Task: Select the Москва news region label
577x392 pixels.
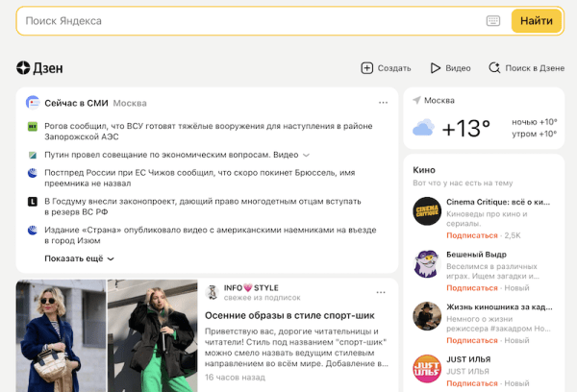Action: tap(130, 104)
